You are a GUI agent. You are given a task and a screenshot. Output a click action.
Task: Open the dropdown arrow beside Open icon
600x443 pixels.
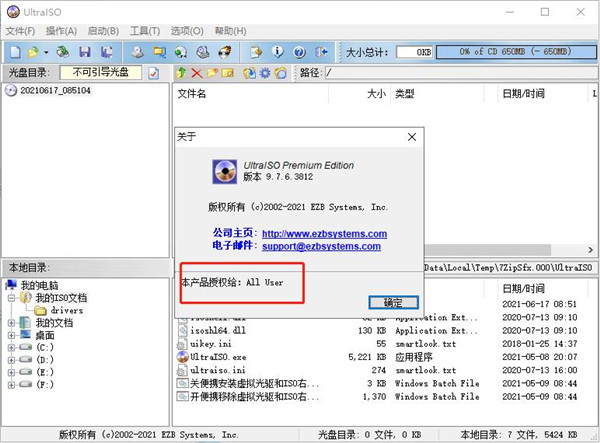point(46,52)
